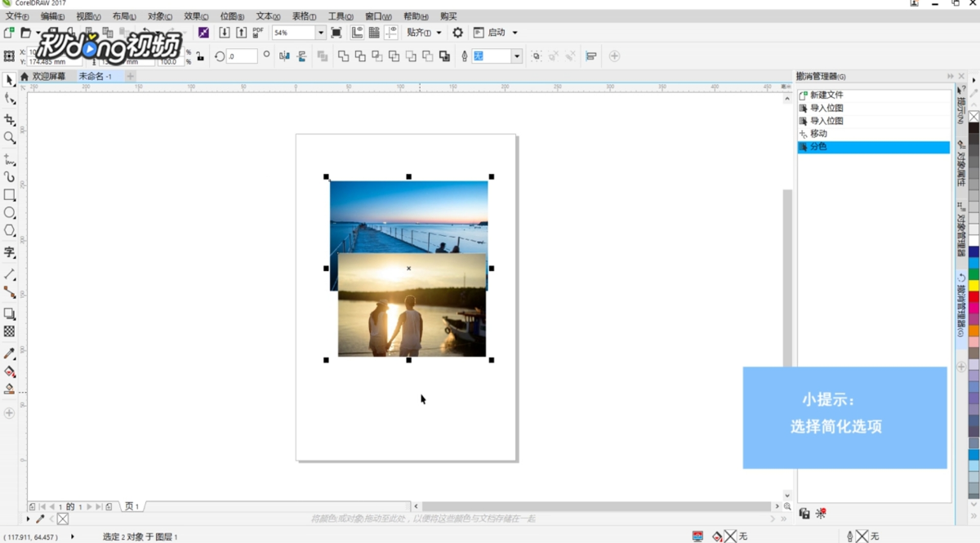Click the rotation angle input field
The image size is (980, 543).
tap(242, 56)
